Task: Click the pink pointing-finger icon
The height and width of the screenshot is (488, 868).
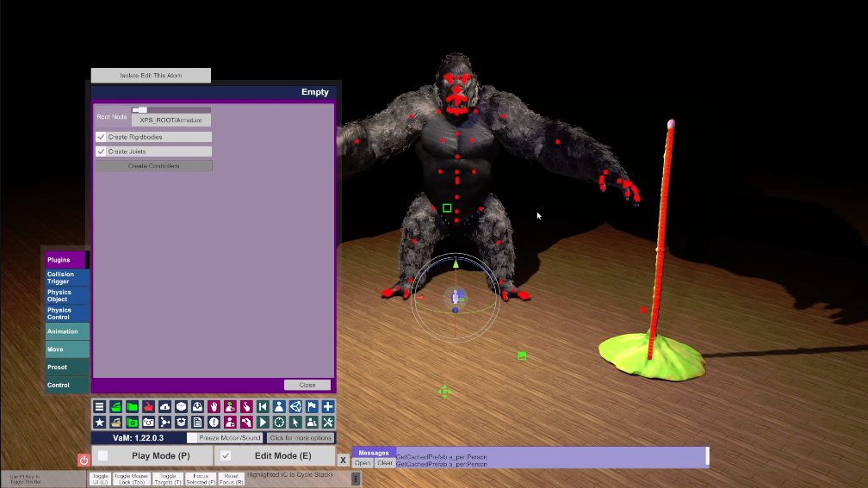Action: 246,406
